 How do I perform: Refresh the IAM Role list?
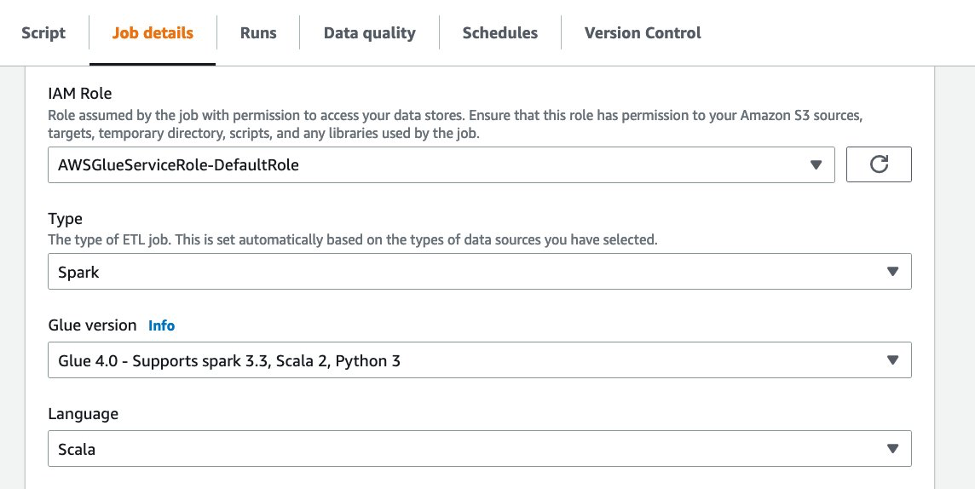(x=878, y=165)
